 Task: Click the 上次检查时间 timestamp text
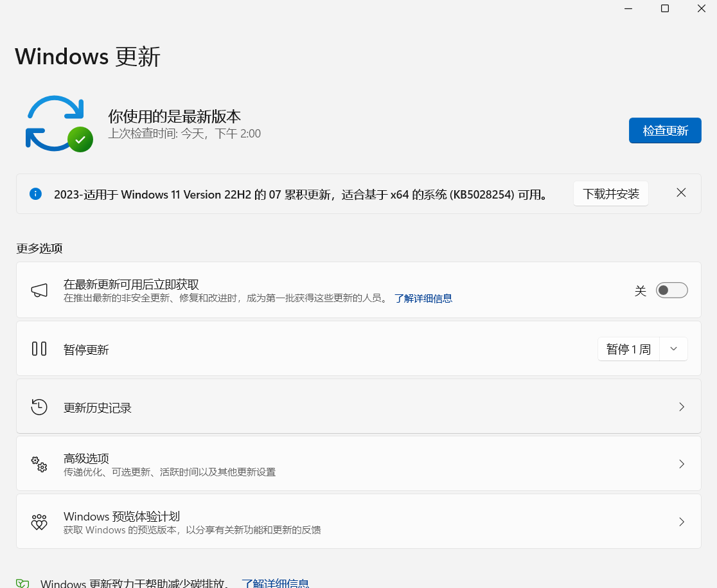click(x=184, y=134)
